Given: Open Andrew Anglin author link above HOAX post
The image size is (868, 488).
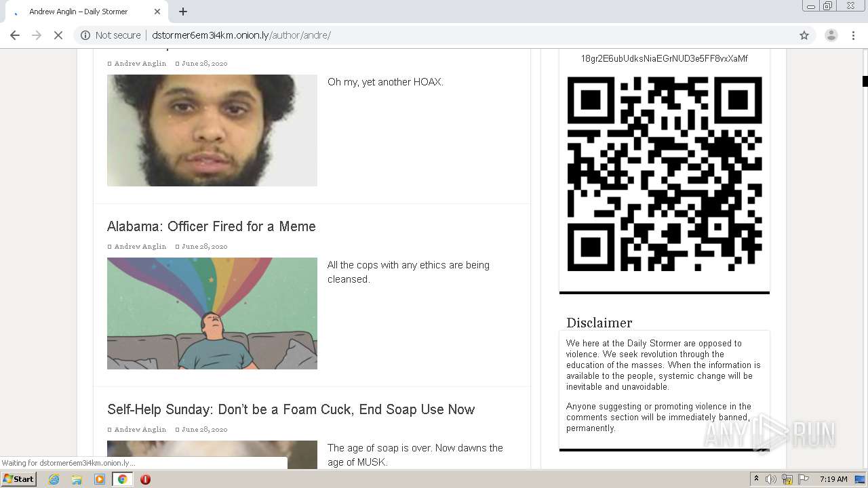Looking at the screenshot, I should click(x=140, y=64).
